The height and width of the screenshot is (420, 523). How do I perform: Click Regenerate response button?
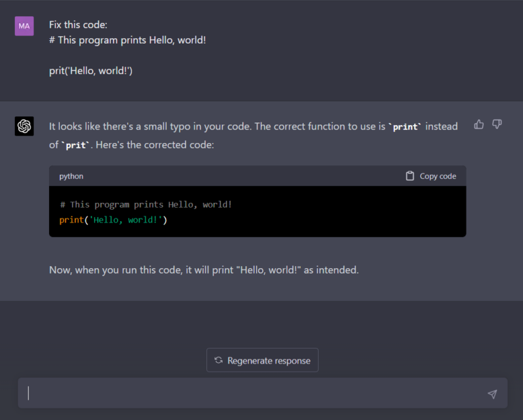coord(262,360)
